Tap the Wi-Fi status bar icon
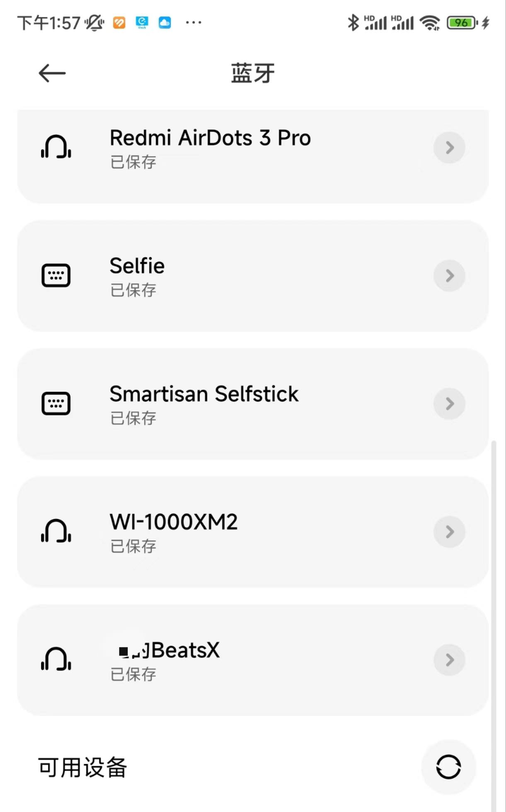The height and width of the screenshot is (812, 506). click(x=430, y=23)
